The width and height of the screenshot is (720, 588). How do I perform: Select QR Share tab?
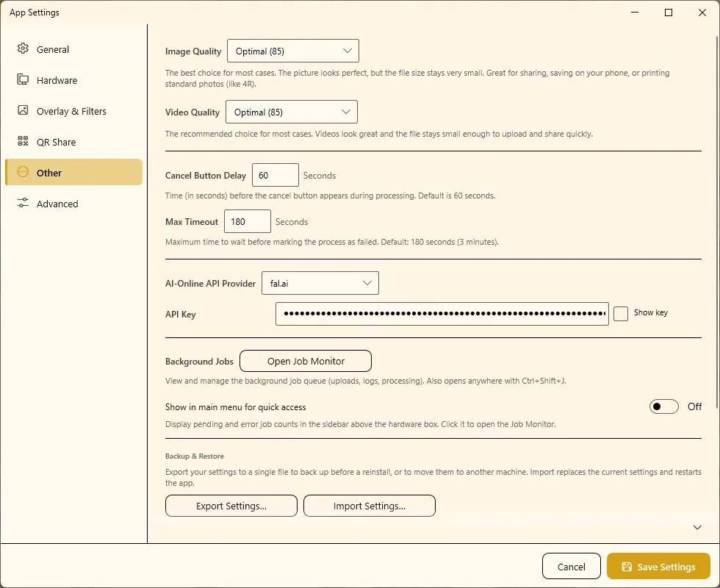tap(73, 141)
